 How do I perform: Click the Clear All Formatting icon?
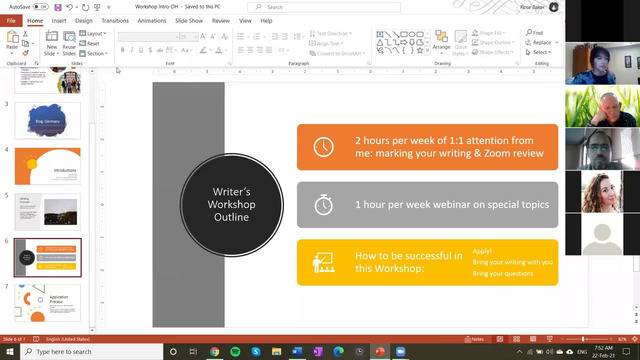click(224, 37)
